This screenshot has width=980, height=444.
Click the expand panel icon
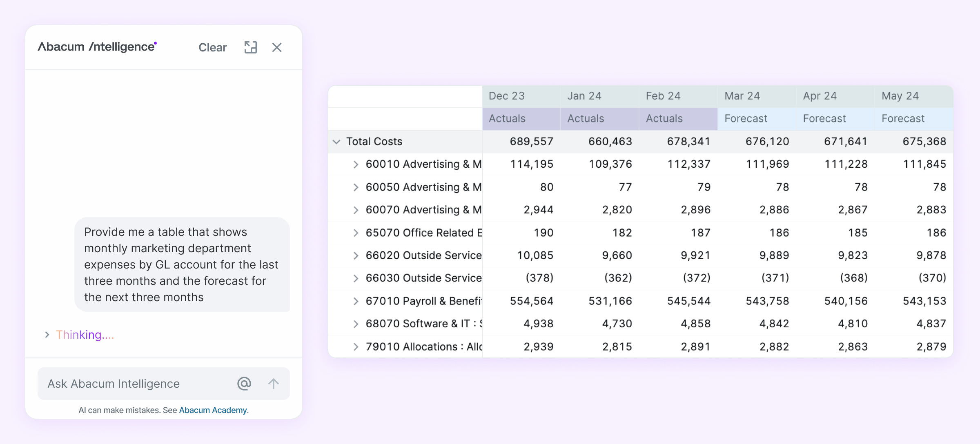point(250,47)
